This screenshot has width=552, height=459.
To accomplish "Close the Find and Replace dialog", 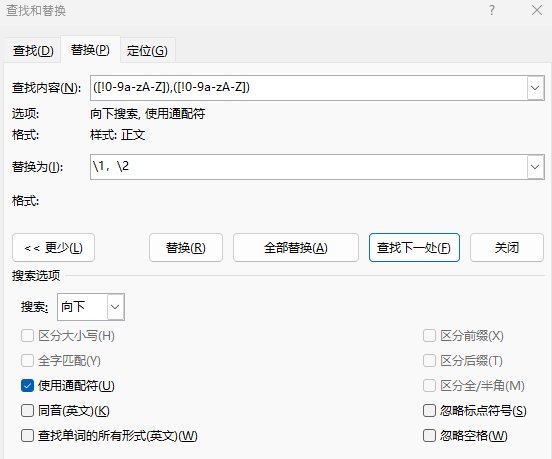I will pos(537,10).
